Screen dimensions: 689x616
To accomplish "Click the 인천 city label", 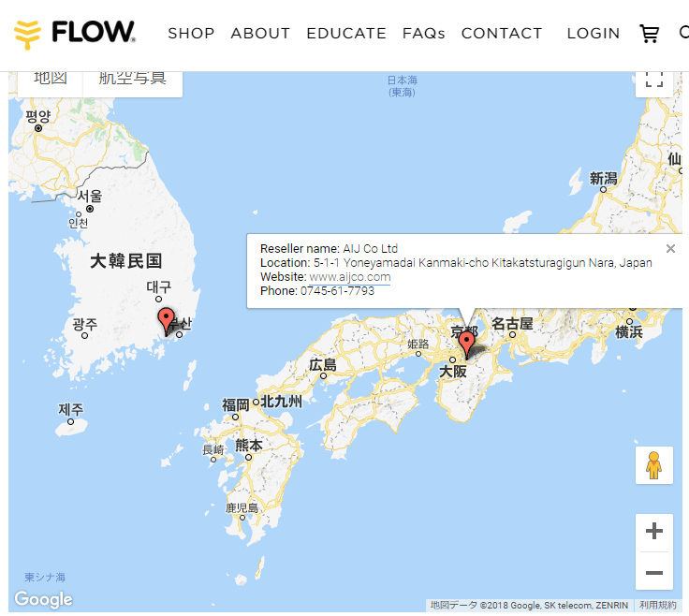I will pyautogui.click(x=79, y=223).
